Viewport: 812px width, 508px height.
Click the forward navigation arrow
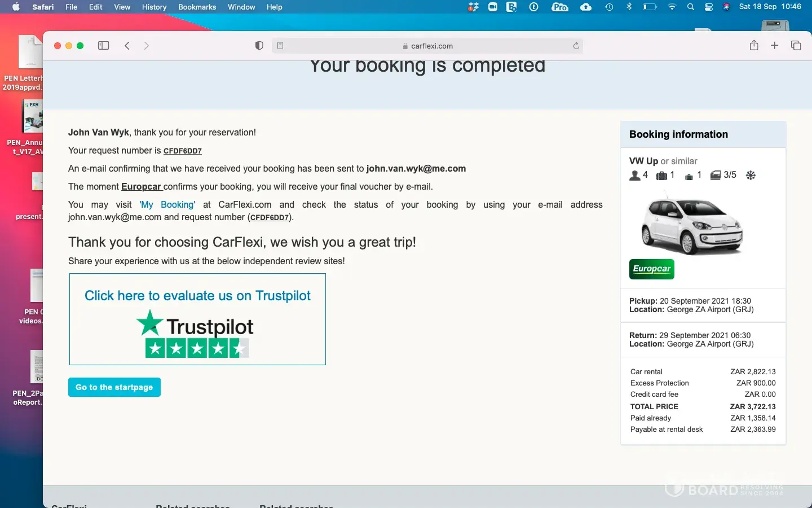click(147, 46)
